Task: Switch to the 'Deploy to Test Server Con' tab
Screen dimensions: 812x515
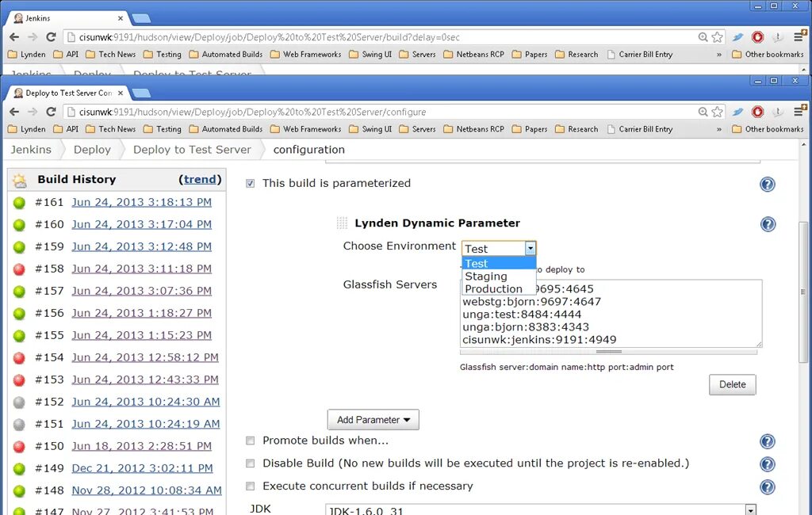Action: pyautogui.click(x=67, y=93)
